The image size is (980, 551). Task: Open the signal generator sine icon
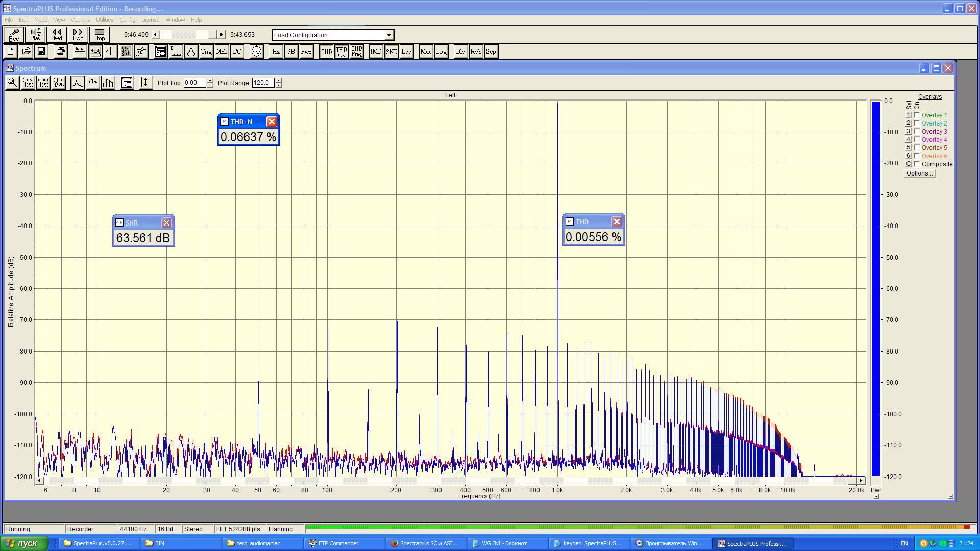pos(256,52)
